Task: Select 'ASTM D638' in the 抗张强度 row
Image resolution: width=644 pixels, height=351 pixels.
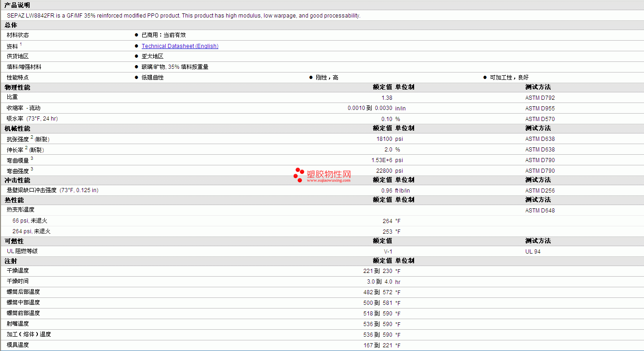Action: pyautogui.click(x=540, y=139)
